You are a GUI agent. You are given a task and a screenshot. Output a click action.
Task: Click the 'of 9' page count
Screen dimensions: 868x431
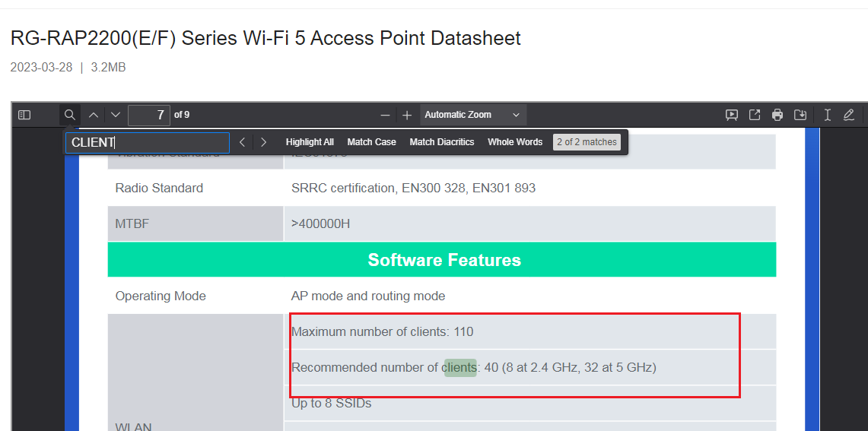(x=182, y=115)
